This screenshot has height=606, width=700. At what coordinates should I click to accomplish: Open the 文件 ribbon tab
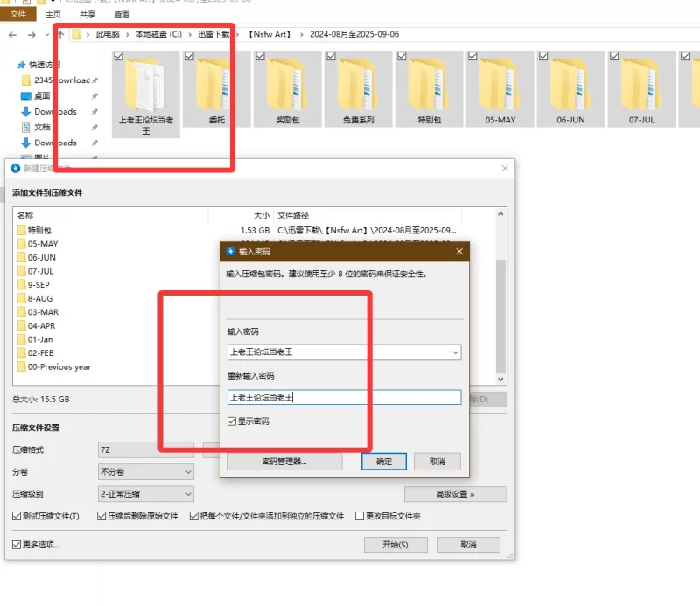pyautogui.click(x=17, y=14)
